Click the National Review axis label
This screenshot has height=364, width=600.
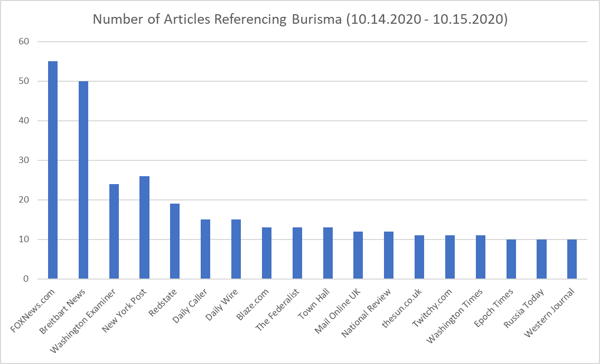coord(367,313)
